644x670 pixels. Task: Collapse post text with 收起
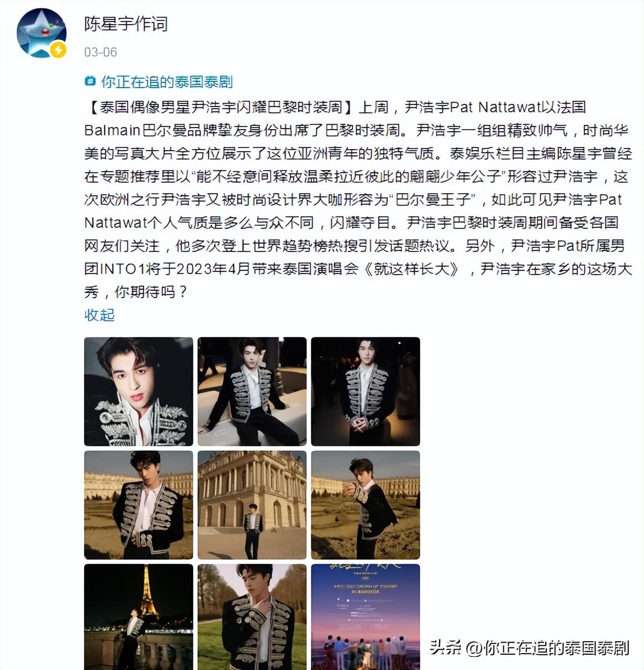coord(99,315)
